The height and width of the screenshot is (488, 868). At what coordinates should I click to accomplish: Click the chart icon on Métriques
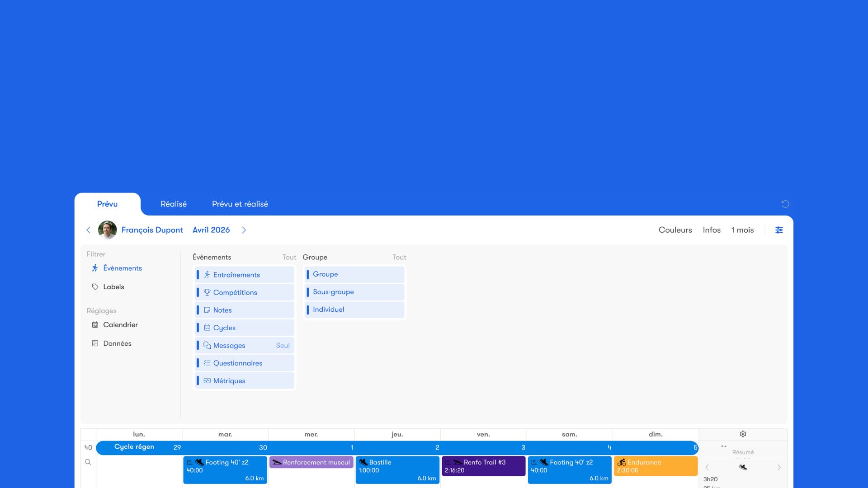point(207,380)
